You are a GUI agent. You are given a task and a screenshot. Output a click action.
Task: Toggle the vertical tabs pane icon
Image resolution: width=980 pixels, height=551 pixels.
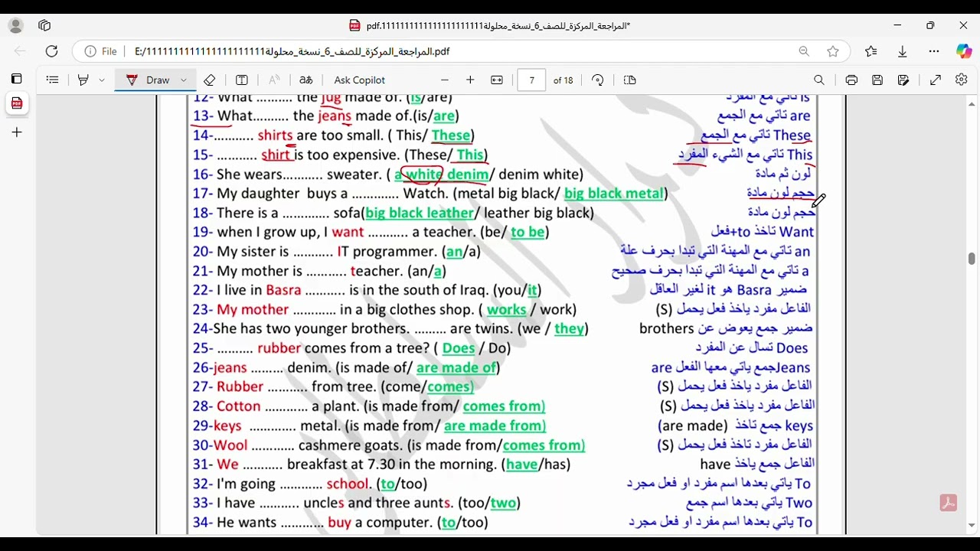coord(16,79)
